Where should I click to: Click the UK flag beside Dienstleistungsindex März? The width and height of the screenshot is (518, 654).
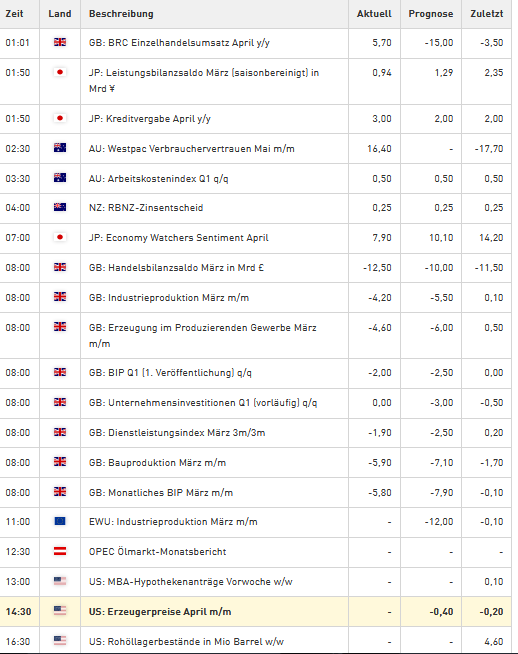coord(60,432)
